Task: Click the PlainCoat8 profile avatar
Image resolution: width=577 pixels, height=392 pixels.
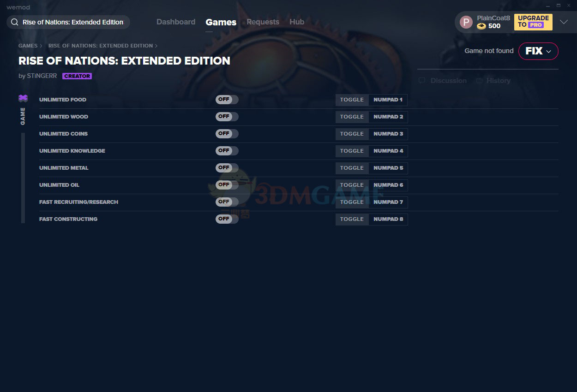Action: [x=466, y=22]
